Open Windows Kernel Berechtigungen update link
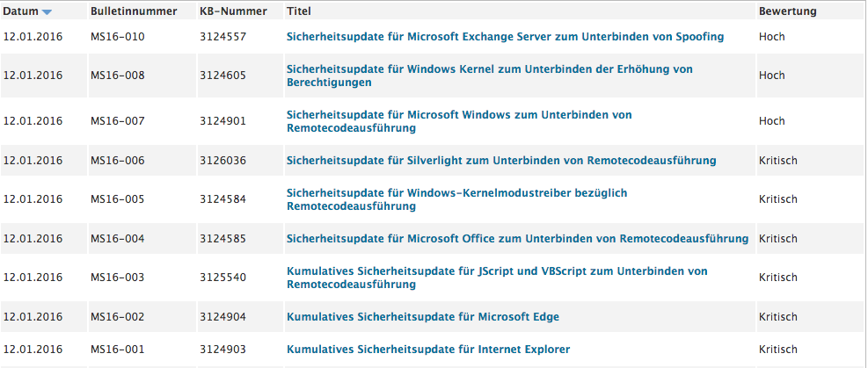Screen dimensions: 868x368 [x=490, y=76]
